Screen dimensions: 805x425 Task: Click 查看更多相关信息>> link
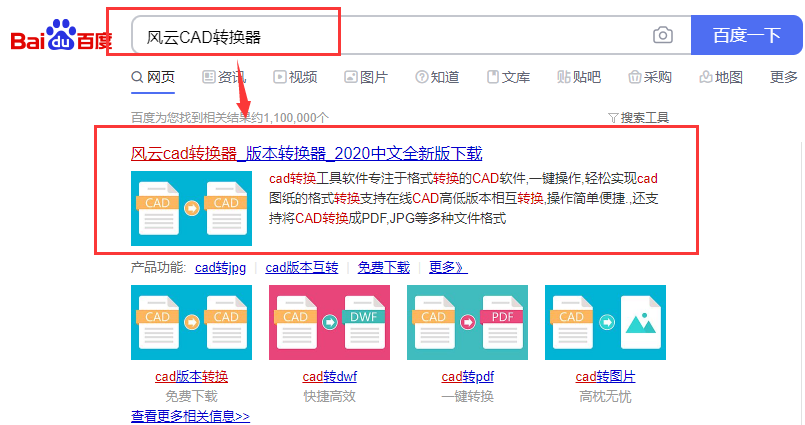pos(190,416)
